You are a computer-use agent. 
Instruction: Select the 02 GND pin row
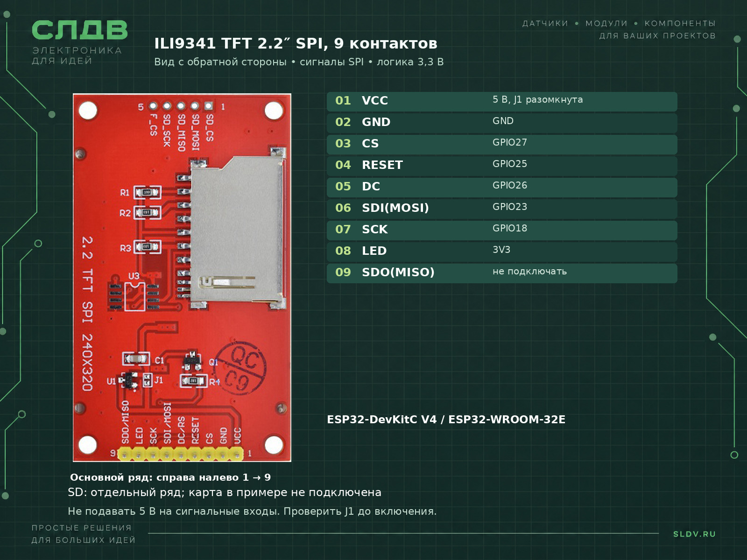502,123
